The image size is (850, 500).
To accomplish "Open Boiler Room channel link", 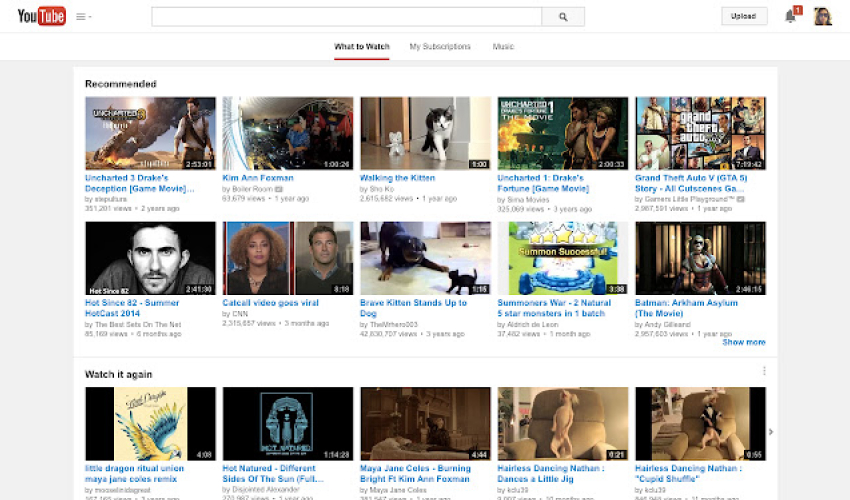I will (252, 189).
